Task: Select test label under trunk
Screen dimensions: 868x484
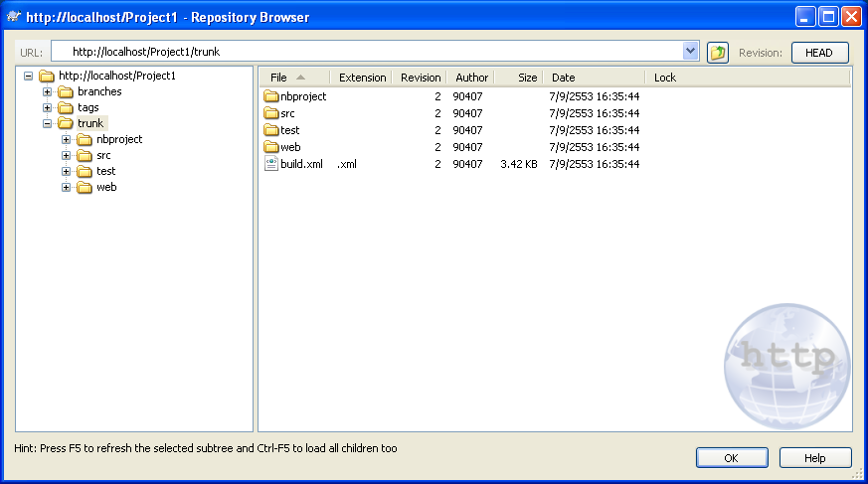Action: (105, 172)
